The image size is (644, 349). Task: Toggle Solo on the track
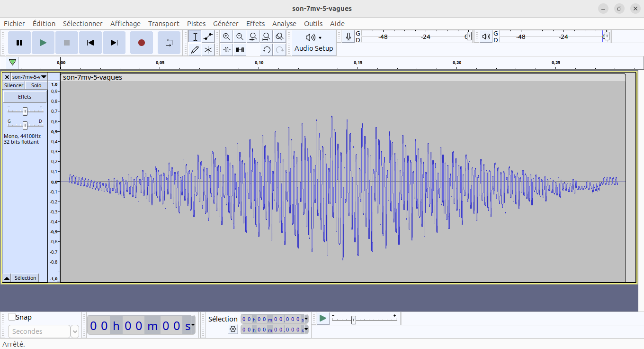36,85
